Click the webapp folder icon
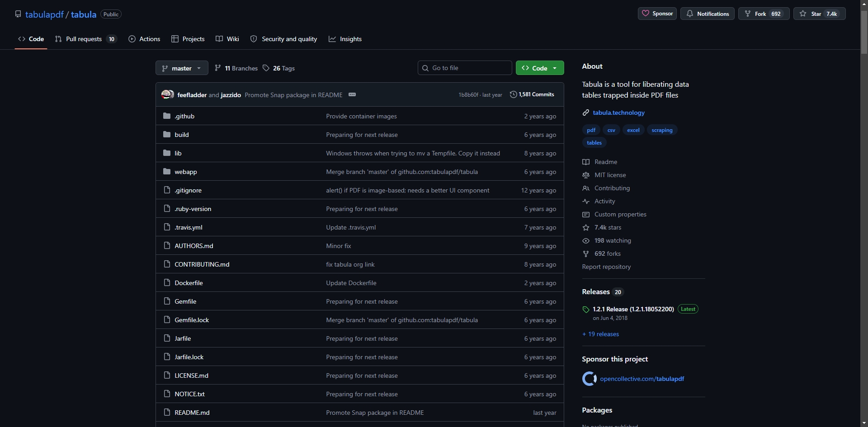This screenshot has width=868, height=427. click(x=167, y=172)
